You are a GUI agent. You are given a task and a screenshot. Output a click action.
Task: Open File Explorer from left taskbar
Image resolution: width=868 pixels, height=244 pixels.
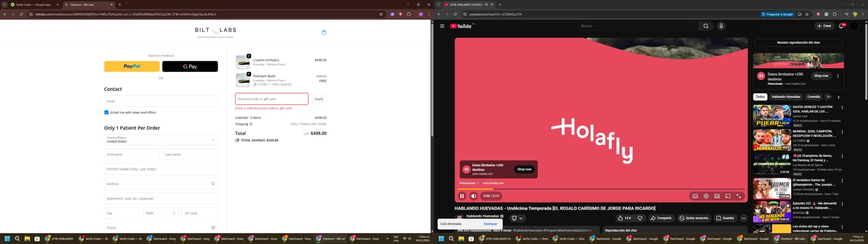point(27,238)
